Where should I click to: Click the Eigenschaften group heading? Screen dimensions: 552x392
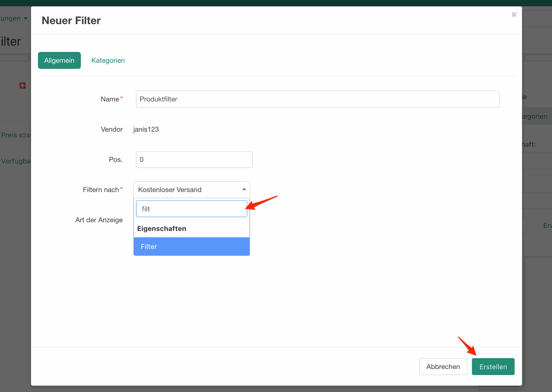[x=162, y=229]
